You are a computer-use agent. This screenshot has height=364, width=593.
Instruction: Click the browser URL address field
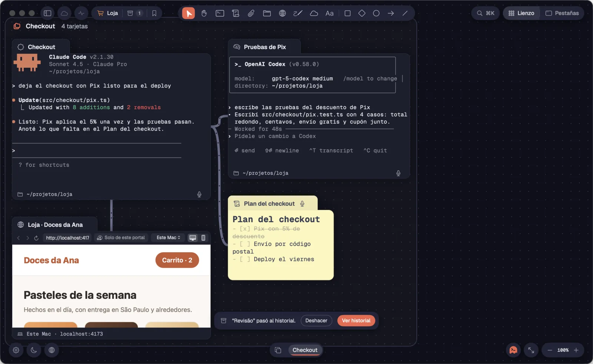coord(67,238)
